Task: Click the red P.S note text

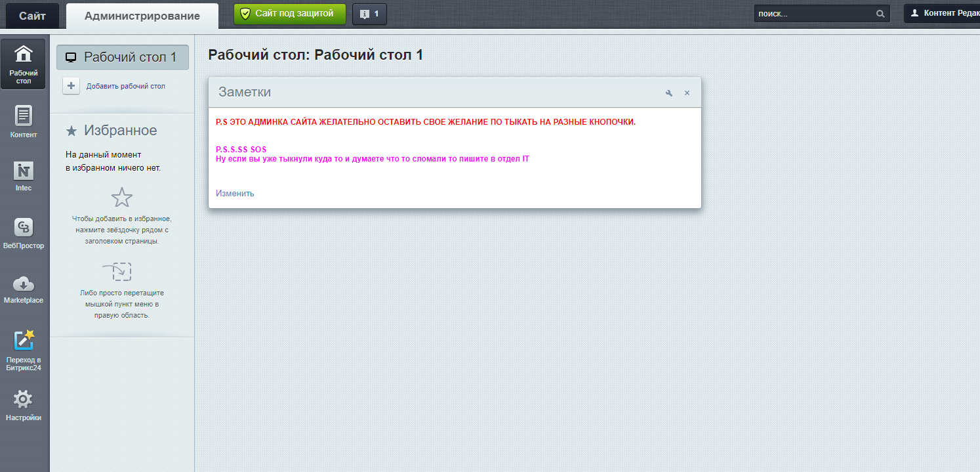Action: (x=426, y=122)
